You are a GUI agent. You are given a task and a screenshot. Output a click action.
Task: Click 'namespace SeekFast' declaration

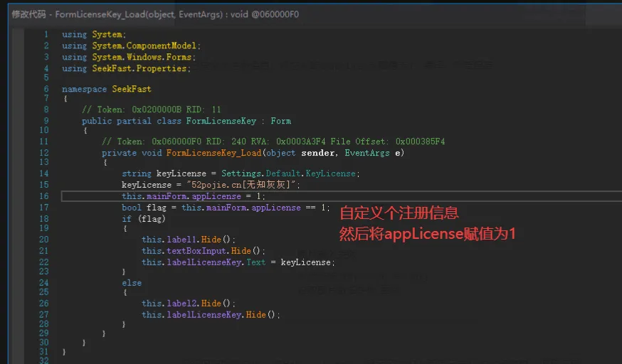106,89
